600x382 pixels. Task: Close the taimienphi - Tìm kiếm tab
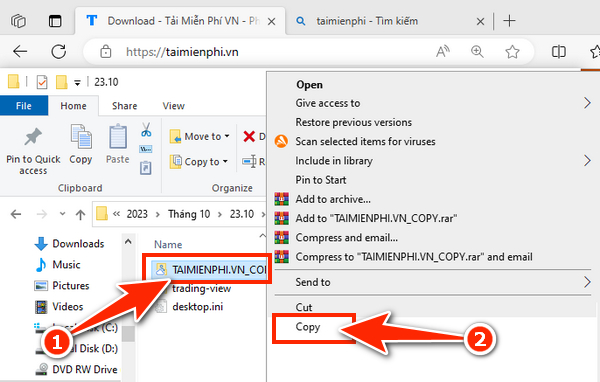480,21
